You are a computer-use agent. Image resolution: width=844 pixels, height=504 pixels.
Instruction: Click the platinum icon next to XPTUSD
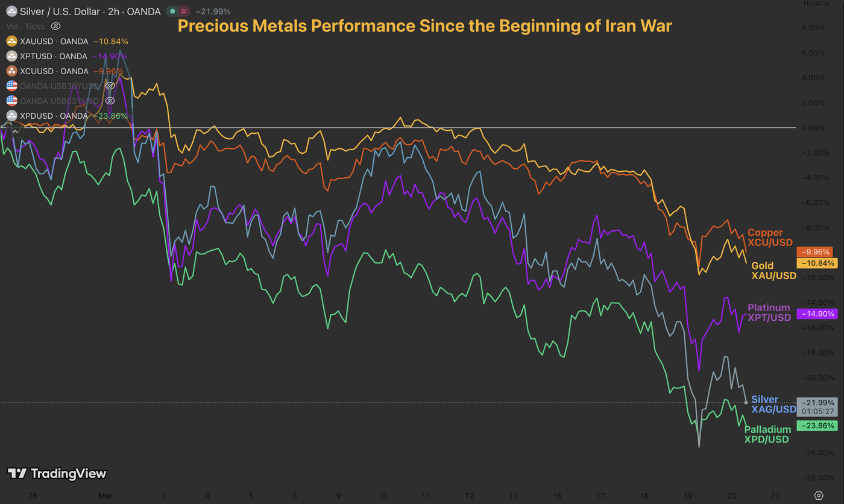pos(11,56)
